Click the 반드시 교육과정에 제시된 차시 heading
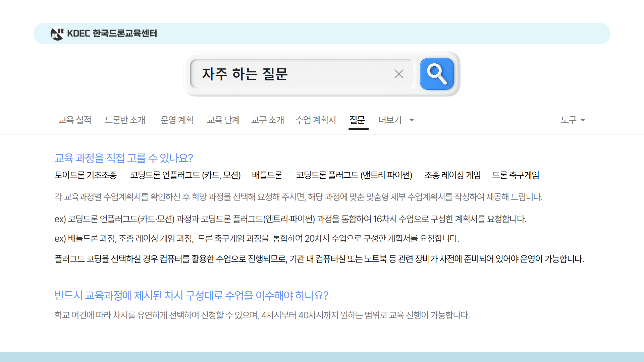The height and width of the screenshot is (362, 644). (x=192, y=295)
